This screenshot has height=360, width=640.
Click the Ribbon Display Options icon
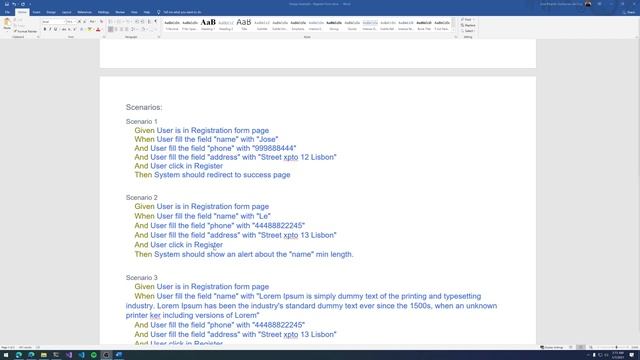tap(600, 4)
